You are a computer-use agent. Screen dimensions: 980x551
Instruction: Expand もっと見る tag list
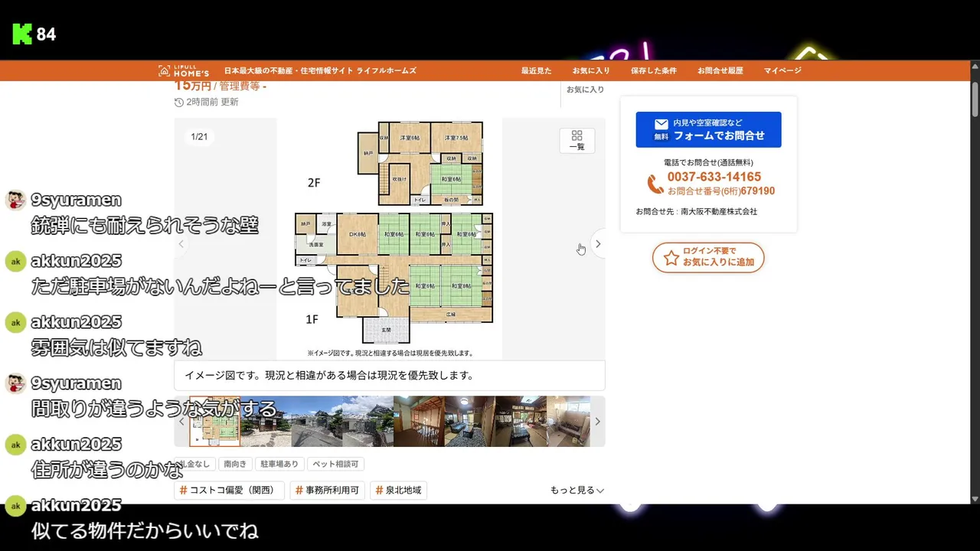click(x=577, y=491)
